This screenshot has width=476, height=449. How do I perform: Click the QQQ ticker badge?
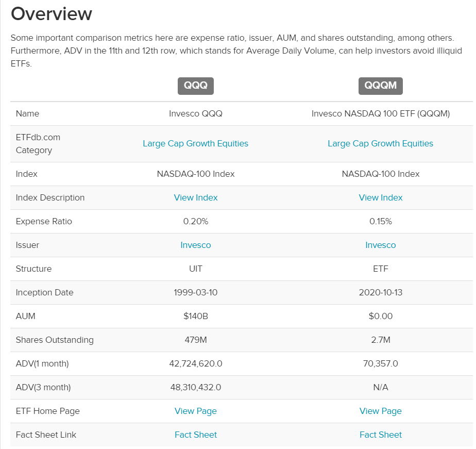(196, 86)
